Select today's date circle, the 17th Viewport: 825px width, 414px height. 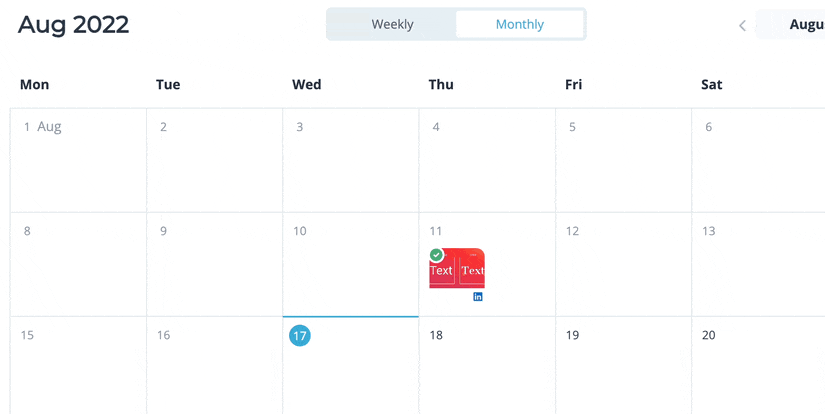300,335
